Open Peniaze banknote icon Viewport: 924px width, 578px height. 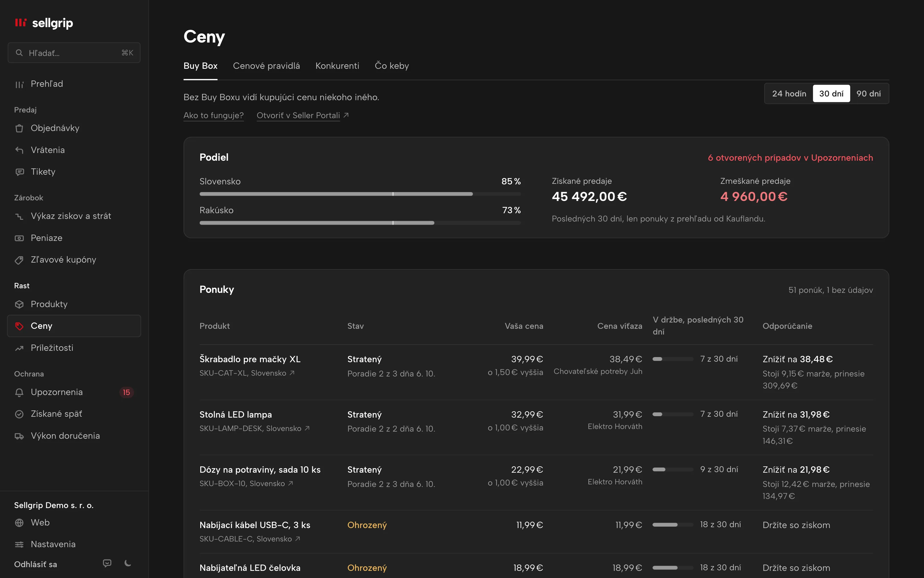click(19, 238)
